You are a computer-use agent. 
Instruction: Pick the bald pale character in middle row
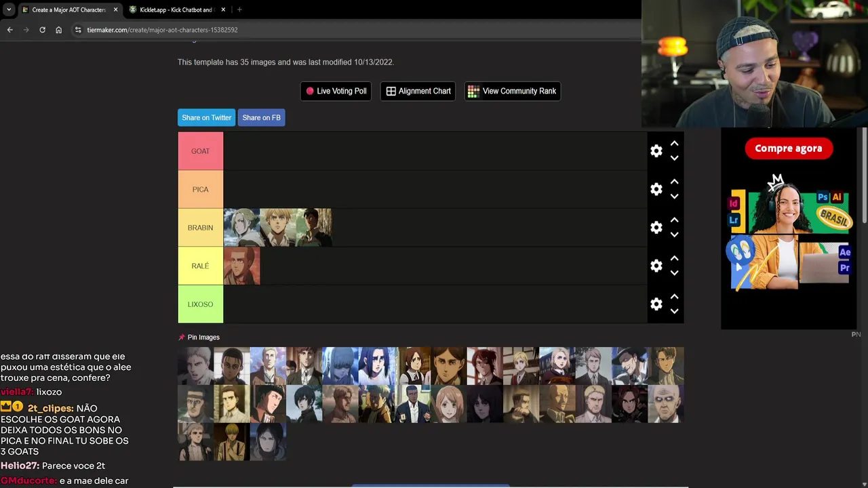(x=666, y=404)
